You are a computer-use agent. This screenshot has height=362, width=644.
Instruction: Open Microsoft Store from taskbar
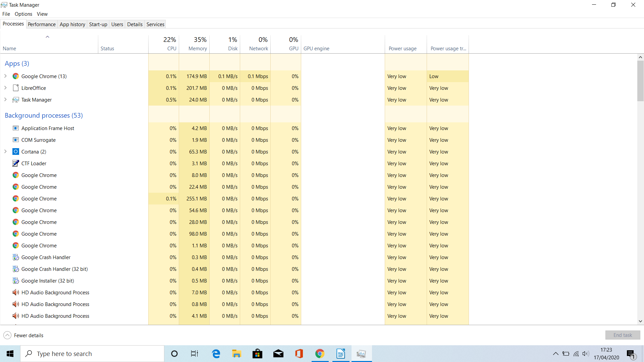pyautogui.click(x=257, y=354)
